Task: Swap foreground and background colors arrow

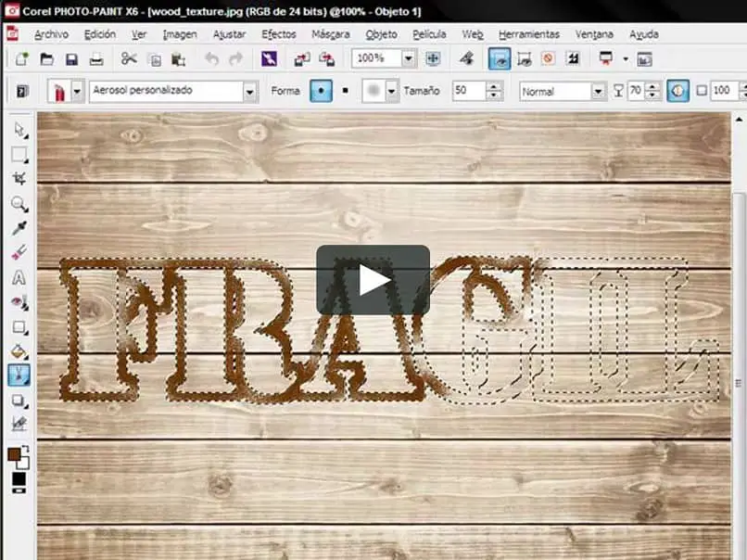Action: pos(25,449)
